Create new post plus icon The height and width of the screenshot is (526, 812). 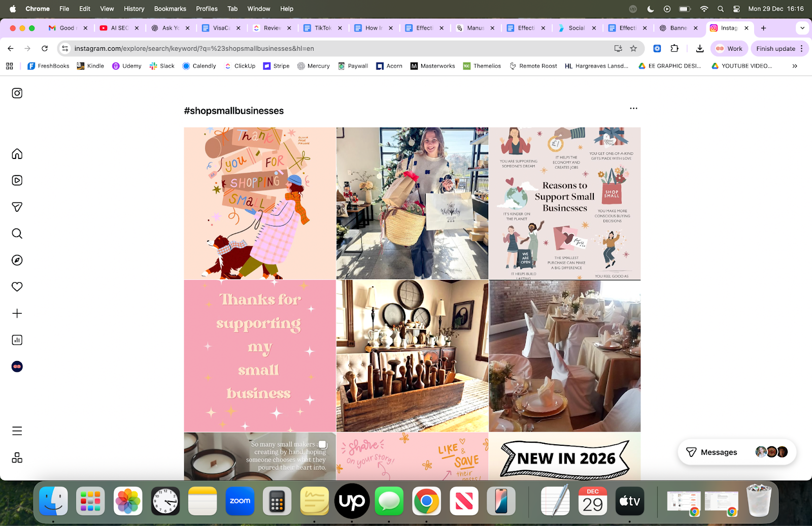tap(17, 313)
